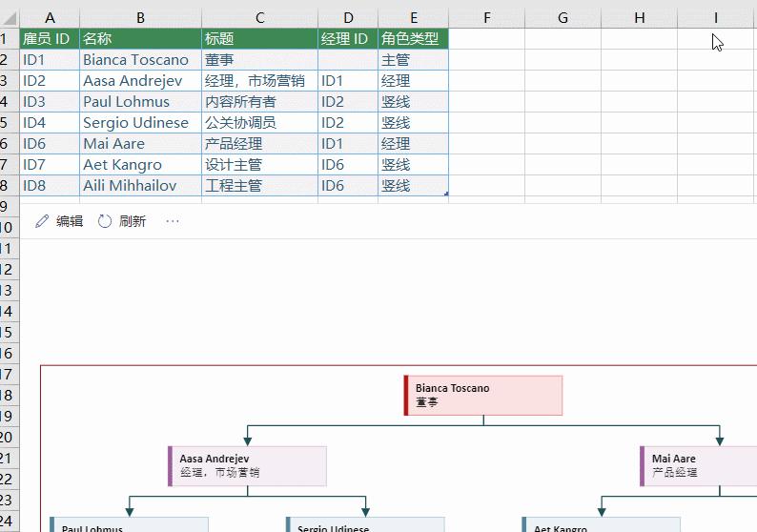Select column D header
This screenshot has width=757, height=532.
click(348, 18)
